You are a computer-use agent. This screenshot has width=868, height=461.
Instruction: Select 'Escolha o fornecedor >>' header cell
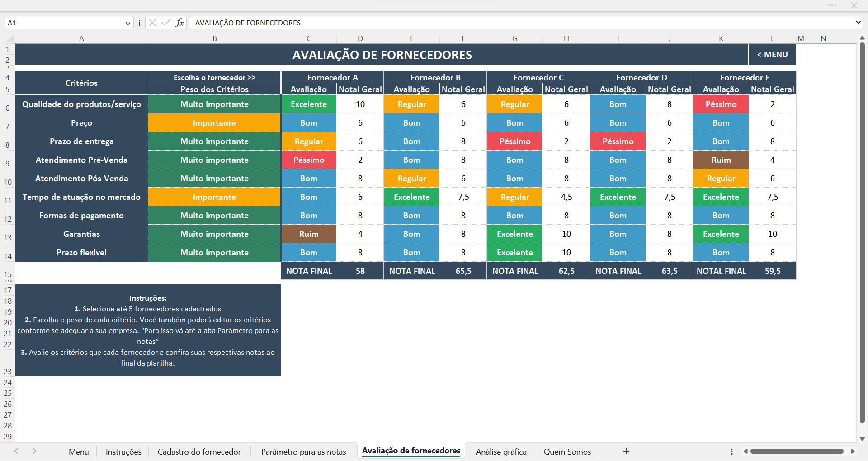click(214, 77)
